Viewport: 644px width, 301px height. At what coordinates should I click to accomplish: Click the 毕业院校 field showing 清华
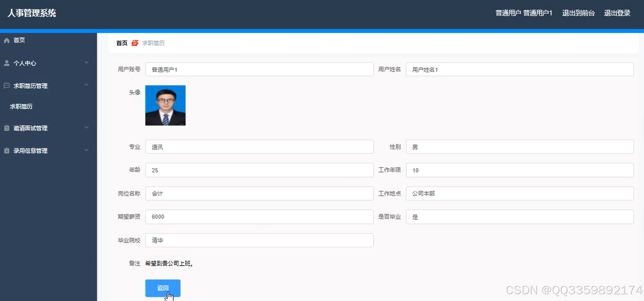point(259,240)
